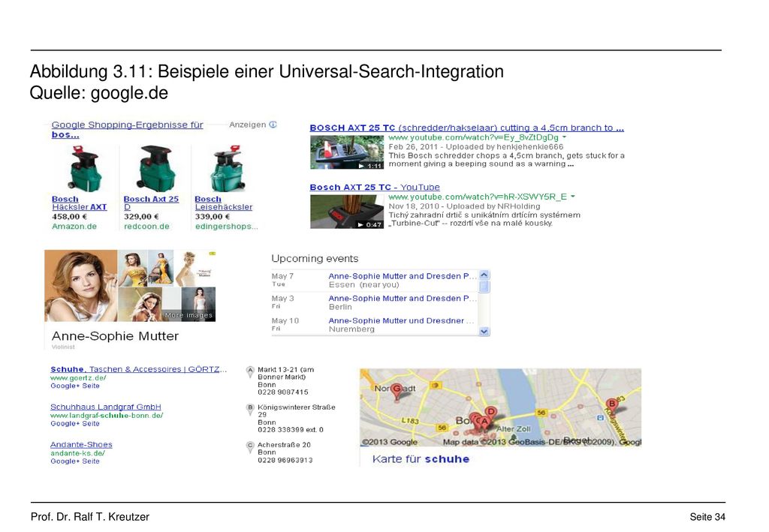Click the Anne-Sophie Mutter name heading
The width and height of the screenshot is (769, 532).
click(115, 336)
